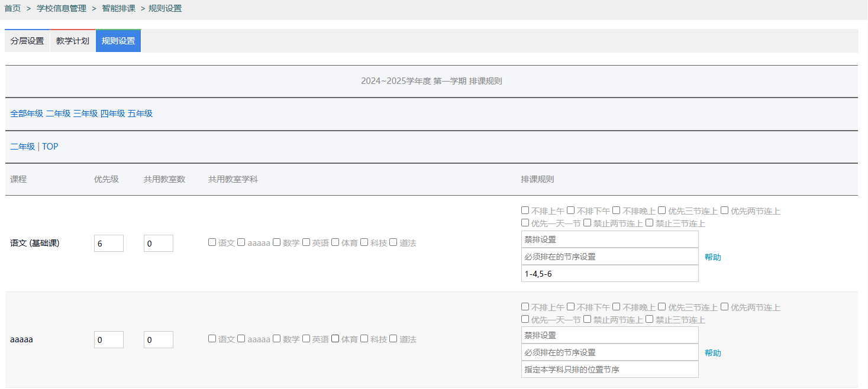Focus the 禁排设置 field in the 语文 row
Viewport: 868px width, 389px height.
(x=609, y=239)
